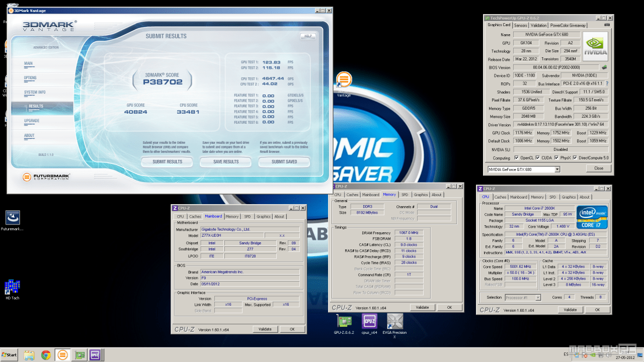The width and height of the screenshot is (644, 362).
Task: Click the Intel Core i7 logo in CPU-Z
Action: pos(592,217)
